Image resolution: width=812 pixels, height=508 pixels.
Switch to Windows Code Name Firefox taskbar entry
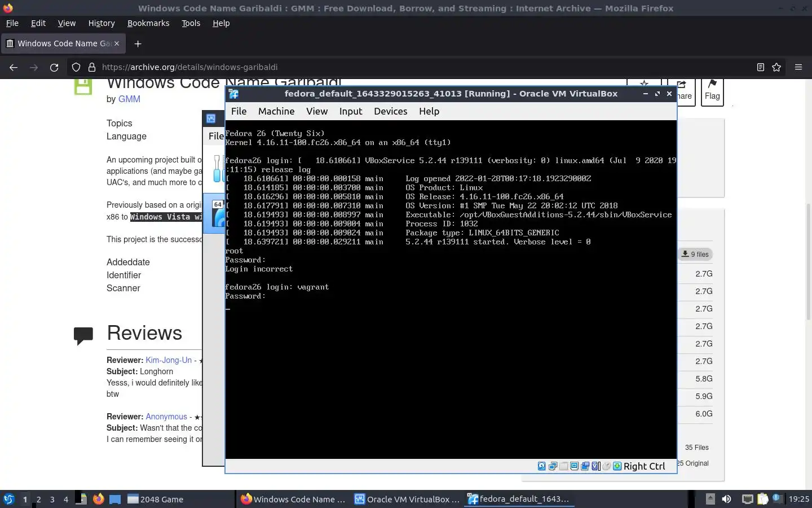pos(293,499)
